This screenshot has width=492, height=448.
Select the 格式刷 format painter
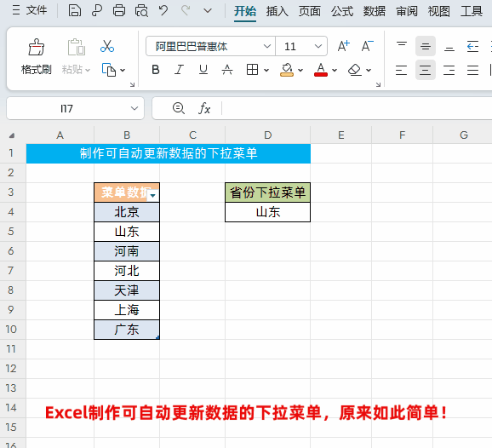tap(37, 56)
